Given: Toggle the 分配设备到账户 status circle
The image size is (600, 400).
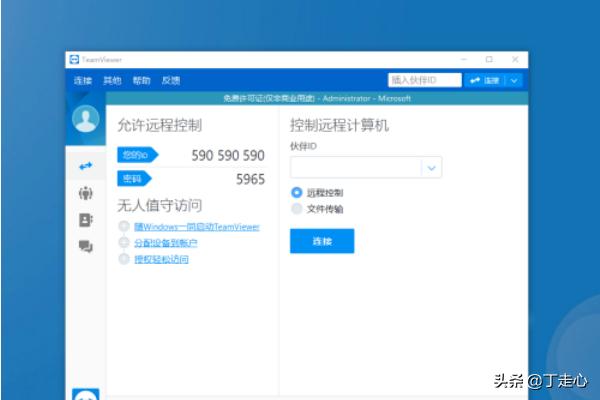Looking at the screenshot, I should tap(124, 243).
